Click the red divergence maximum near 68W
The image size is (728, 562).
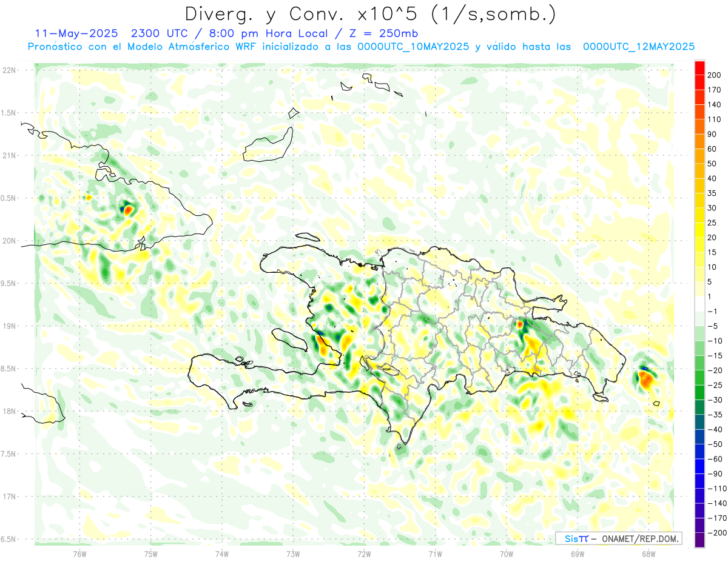tap(646, 380)
